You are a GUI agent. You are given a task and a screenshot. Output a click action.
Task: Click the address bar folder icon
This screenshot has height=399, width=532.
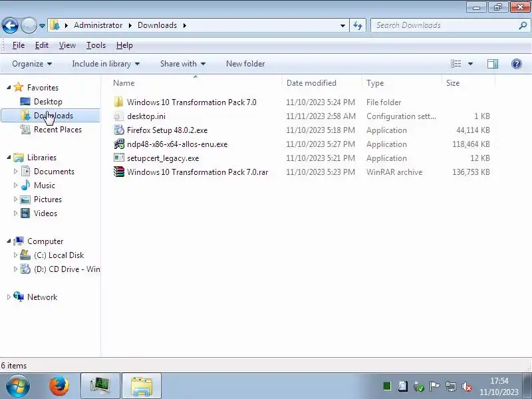point(55,25)
